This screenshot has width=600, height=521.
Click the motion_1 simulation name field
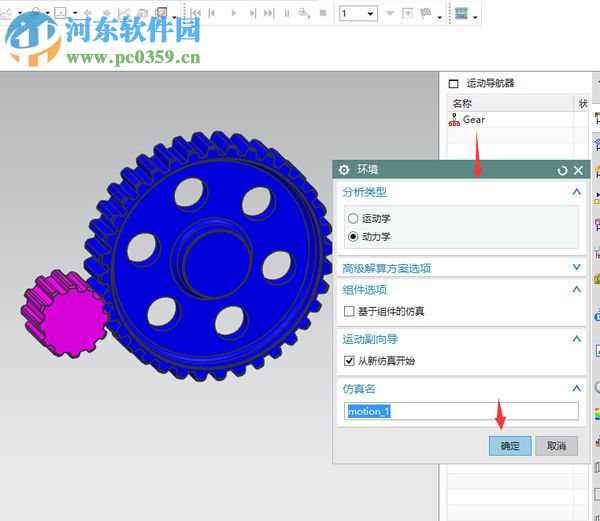coord(461,411)
